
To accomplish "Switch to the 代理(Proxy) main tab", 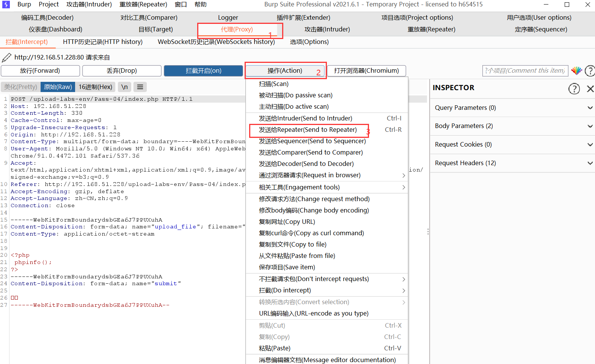I will tap(237, 30).
